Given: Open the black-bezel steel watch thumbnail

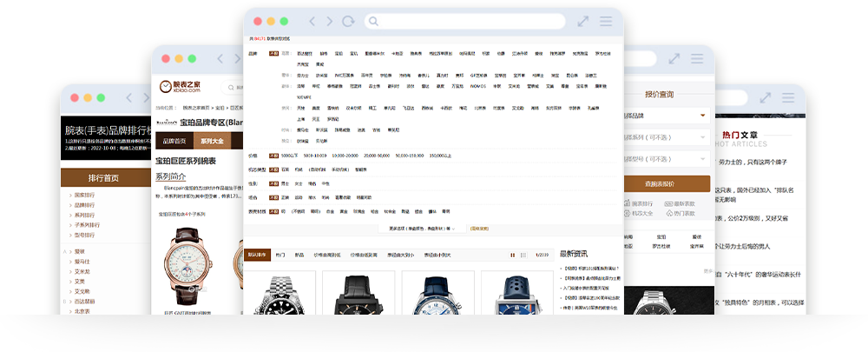Looking at the screenshot, I should 279,293.
